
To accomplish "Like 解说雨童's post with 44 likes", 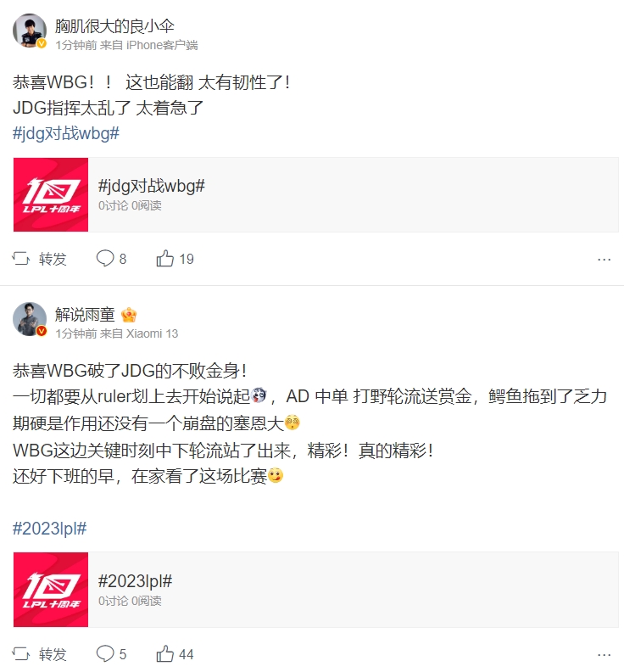I will tap(165, 654).
